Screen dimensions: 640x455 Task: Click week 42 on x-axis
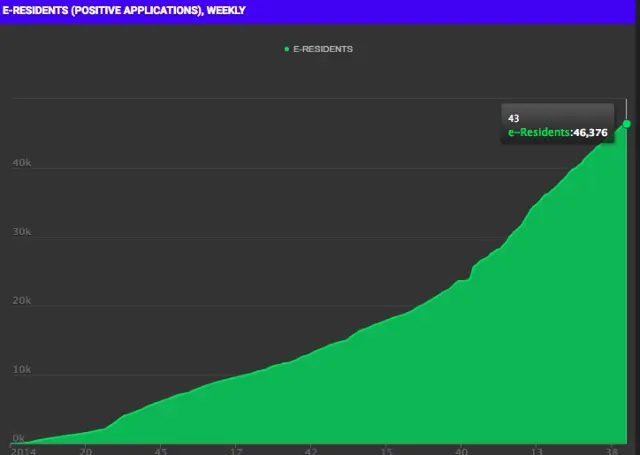[x=311, y=450]
